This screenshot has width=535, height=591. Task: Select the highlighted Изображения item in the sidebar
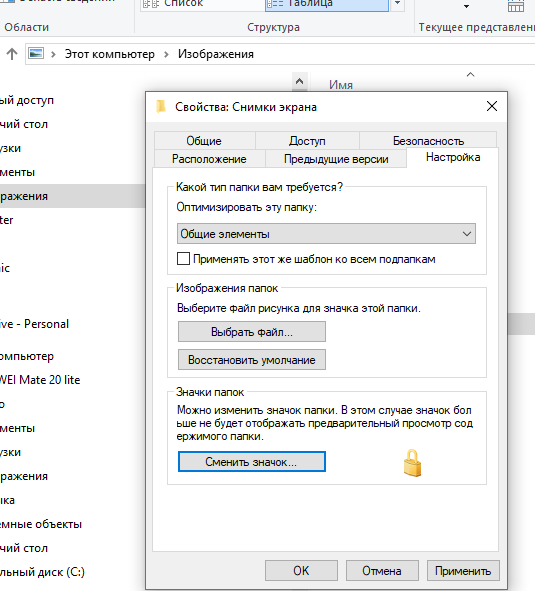(x=72, y=196)
